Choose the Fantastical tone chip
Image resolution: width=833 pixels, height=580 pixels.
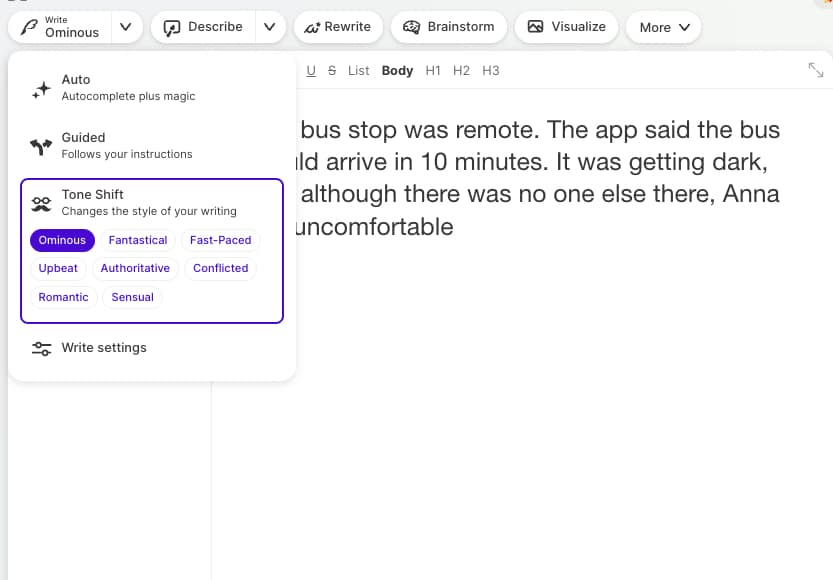coord(138,240)
